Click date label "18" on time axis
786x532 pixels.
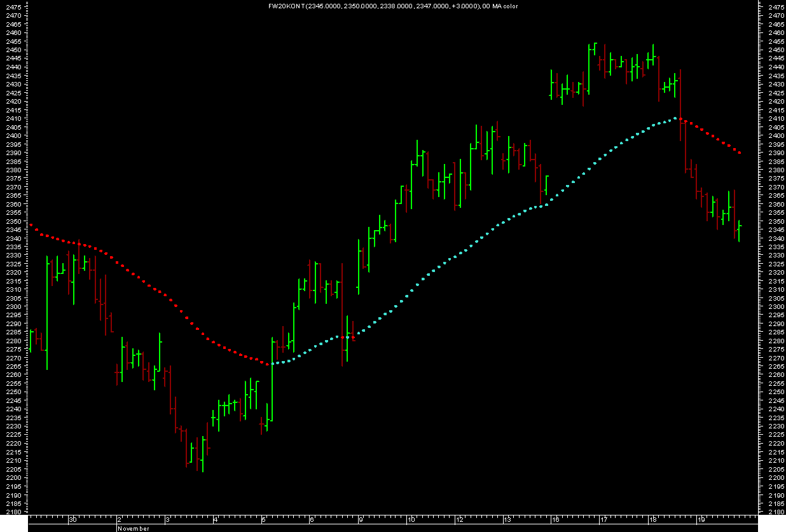pos(652,520)
